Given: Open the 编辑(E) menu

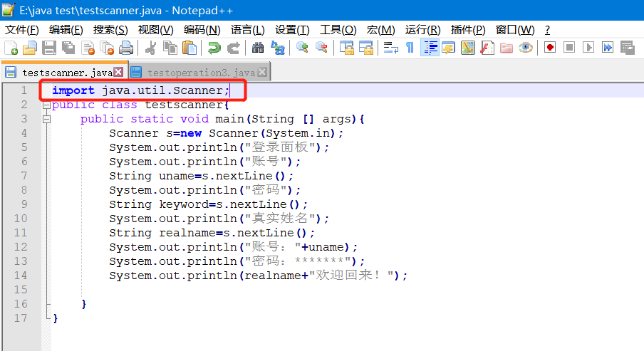Looking at the screenshot, I should [x=66, y=30].
